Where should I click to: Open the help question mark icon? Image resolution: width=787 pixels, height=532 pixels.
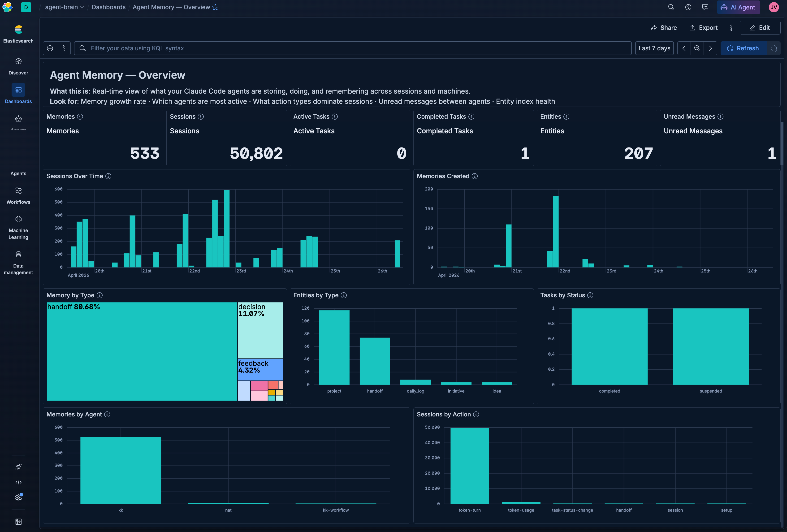[688, 7]
